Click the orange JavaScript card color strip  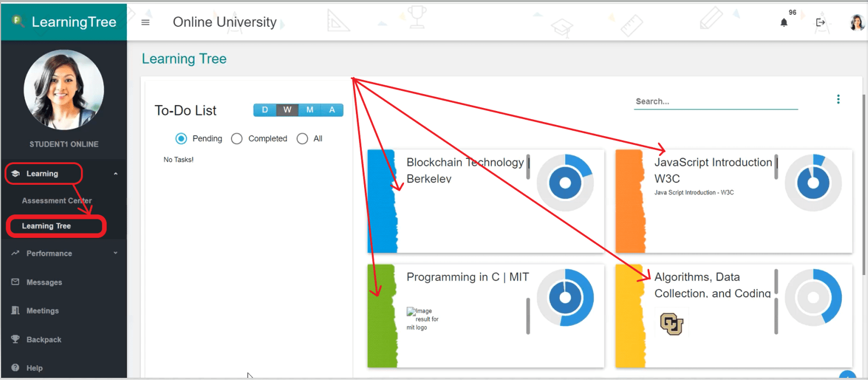click(630, 201)
